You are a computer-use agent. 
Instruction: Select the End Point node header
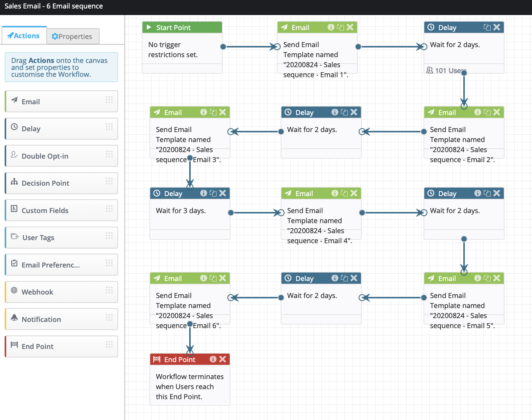[190, 359]
